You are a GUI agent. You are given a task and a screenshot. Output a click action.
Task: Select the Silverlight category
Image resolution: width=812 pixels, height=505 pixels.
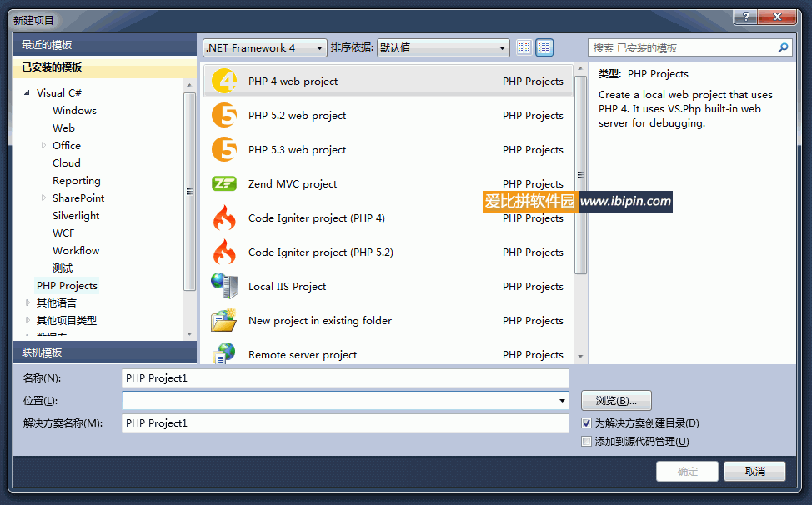pyautogui.click(x=76, y=215)
